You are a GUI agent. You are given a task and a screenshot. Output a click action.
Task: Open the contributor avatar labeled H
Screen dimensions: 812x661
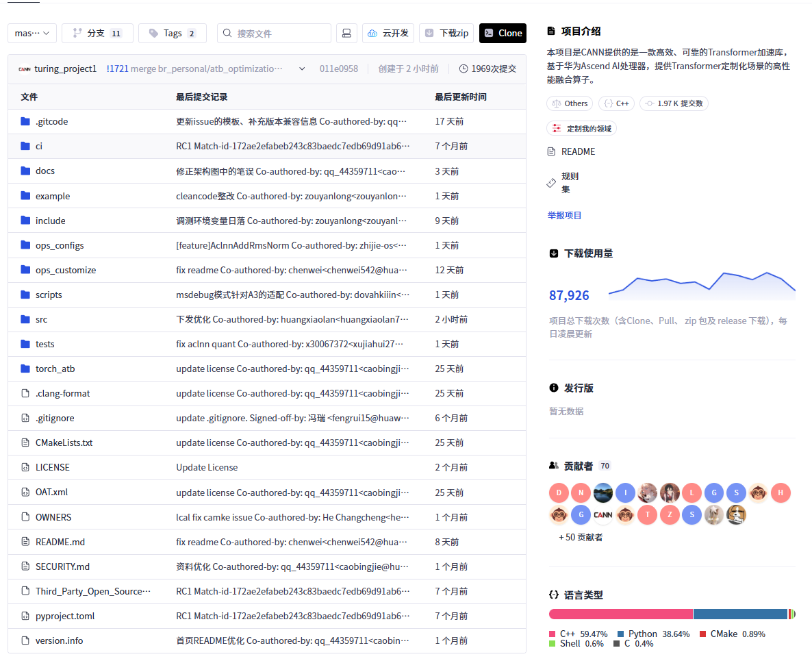pyautogui.click(x=781, y=492)
